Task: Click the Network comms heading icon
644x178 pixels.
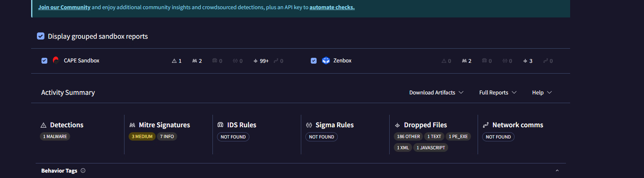Action: [x=485, y=125]
